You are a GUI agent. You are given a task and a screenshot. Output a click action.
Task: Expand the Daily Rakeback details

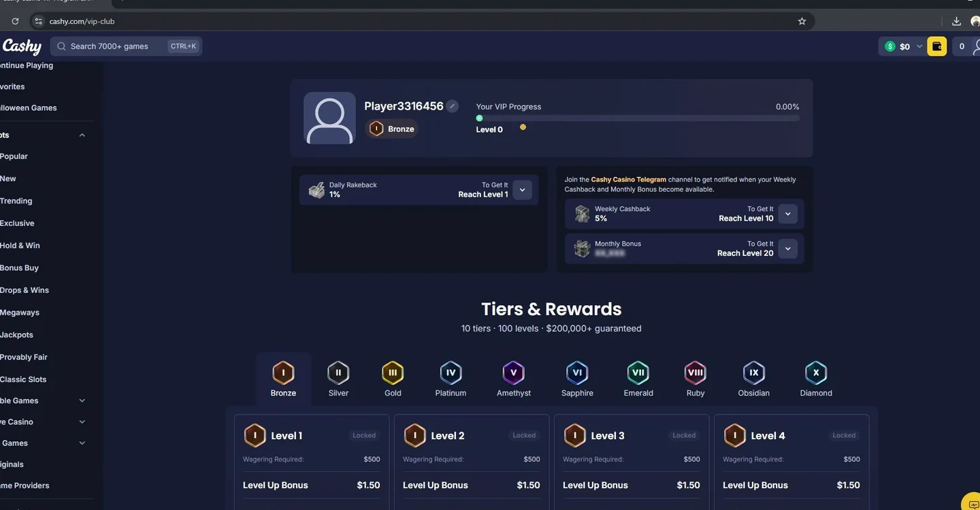(522, 190)
